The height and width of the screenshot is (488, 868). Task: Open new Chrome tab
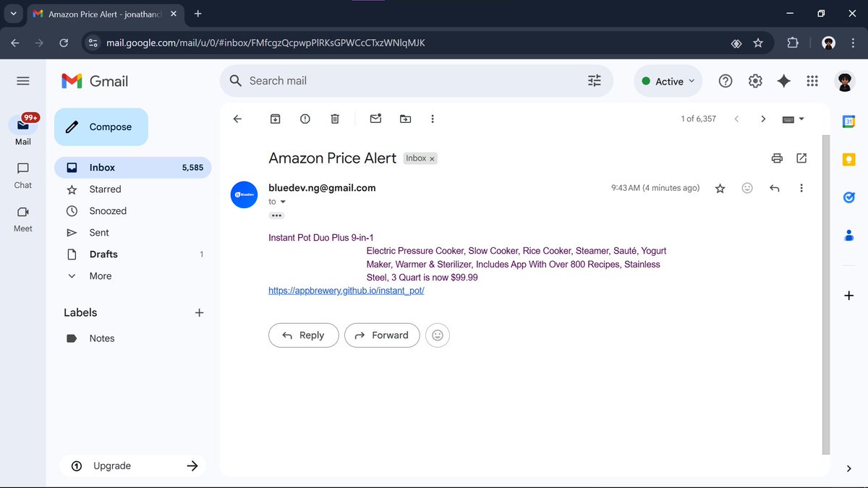pos(198,14)
